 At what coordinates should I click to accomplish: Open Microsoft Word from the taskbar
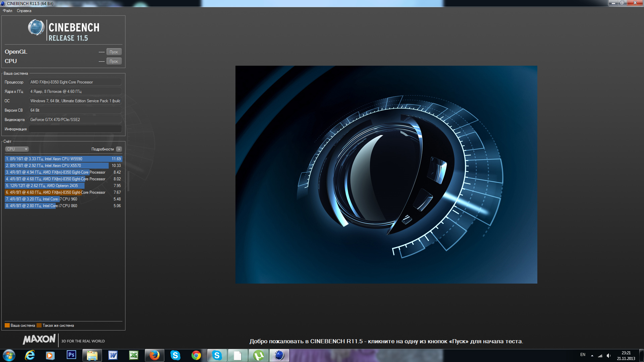pos(113,355)
